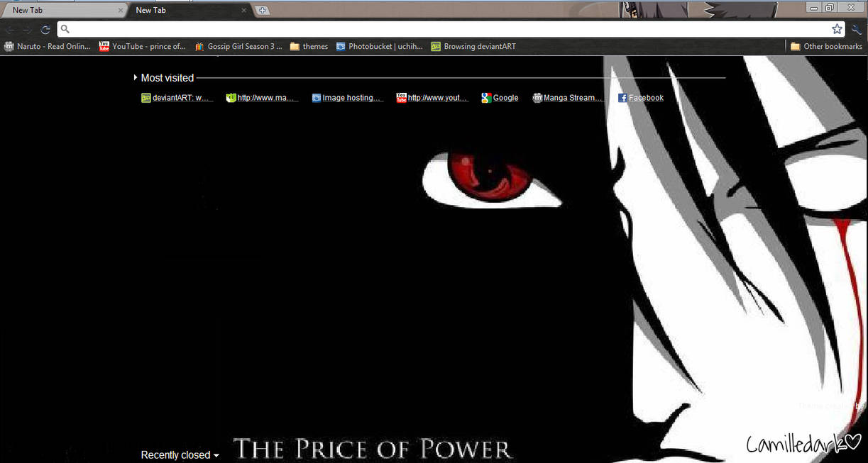Click the Google favicon in most visited

tap(486, 98)
